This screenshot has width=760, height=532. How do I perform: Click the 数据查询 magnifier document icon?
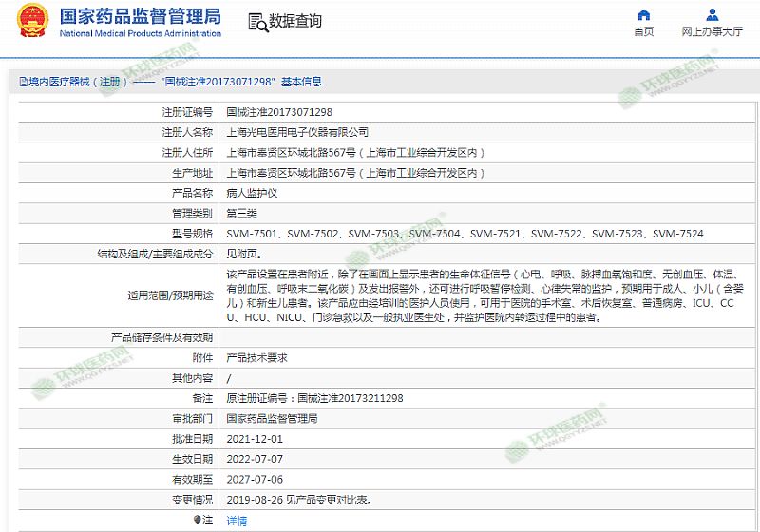tap(256, 22)
